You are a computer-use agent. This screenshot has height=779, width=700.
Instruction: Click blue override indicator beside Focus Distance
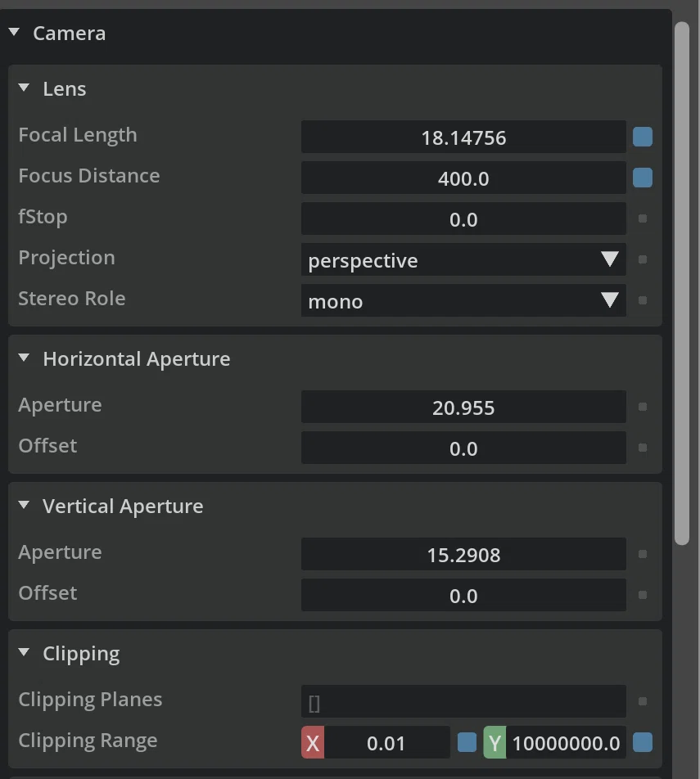pyautogui.click(x=643, y=178)
